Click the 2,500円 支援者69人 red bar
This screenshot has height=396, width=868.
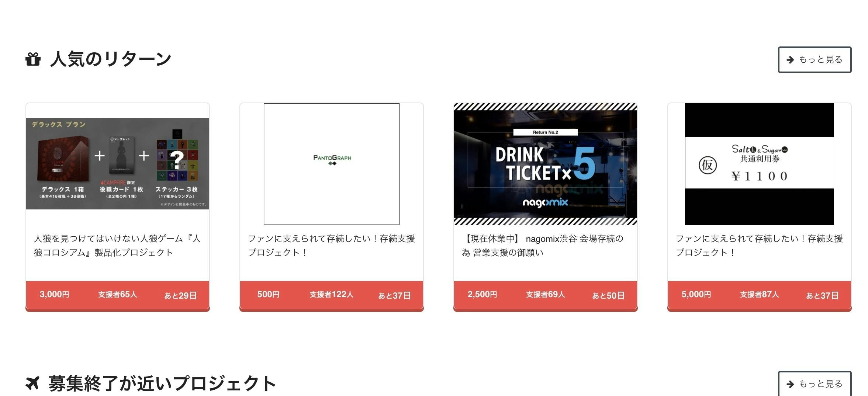click(546, 295)
